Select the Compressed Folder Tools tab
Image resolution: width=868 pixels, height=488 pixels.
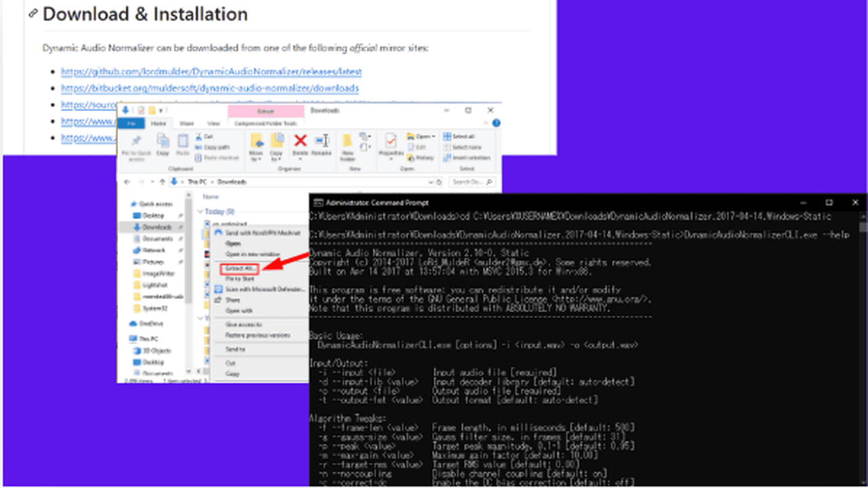coord(266,123)
